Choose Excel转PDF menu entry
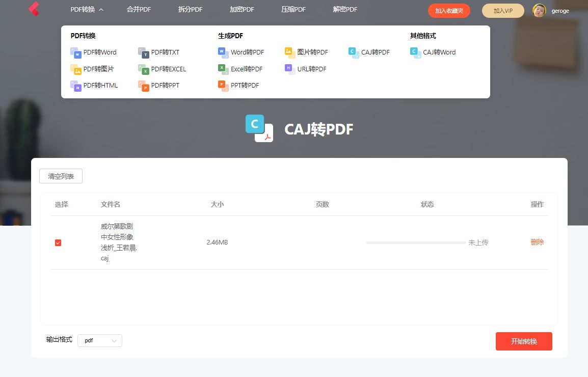The width and height of the screenshot is (588, 377). pos(247,69)
